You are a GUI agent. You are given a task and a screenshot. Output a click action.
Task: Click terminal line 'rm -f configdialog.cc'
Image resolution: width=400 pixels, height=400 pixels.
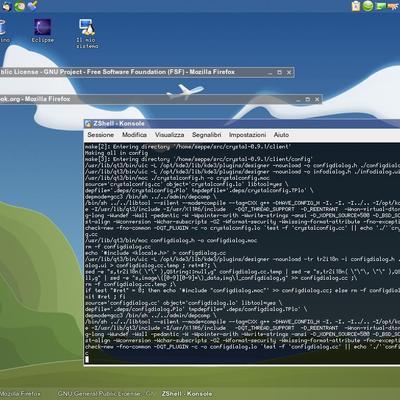click(118, 247)
